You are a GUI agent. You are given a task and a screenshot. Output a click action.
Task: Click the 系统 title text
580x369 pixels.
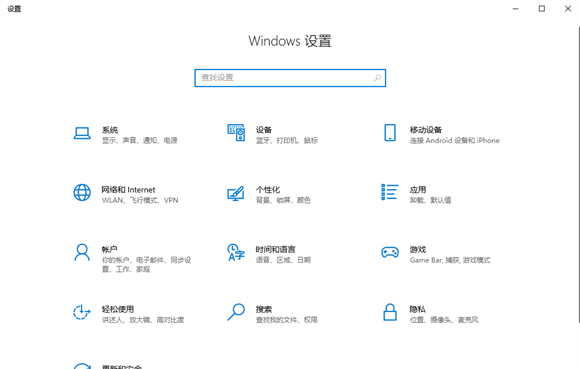coord(110,130)
